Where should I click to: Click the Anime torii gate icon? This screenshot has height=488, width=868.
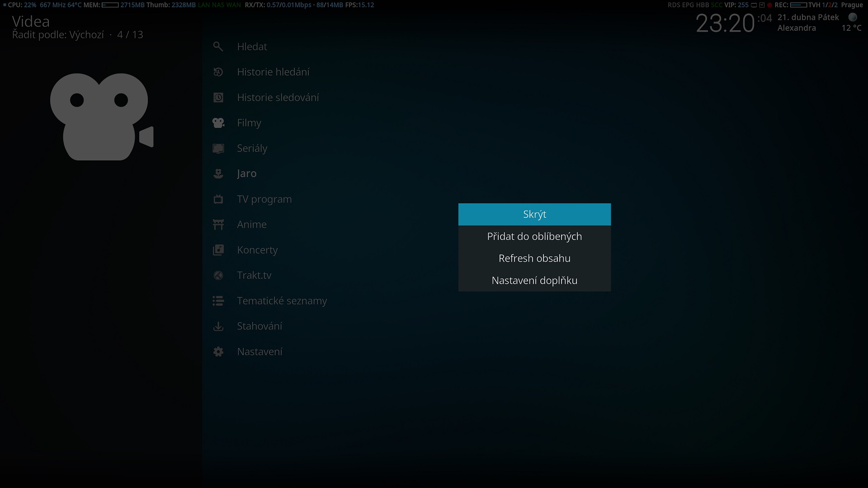point(218,225)
